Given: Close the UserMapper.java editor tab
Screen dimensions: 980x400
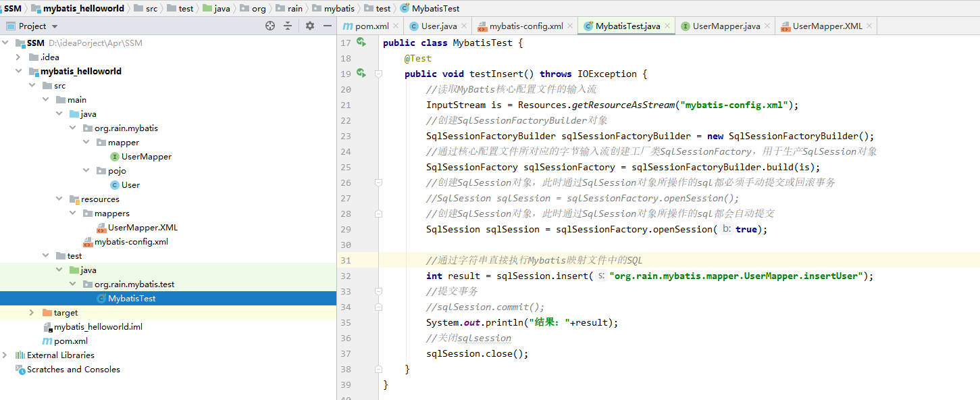Looking at the screenshot, I should [767, 26].
